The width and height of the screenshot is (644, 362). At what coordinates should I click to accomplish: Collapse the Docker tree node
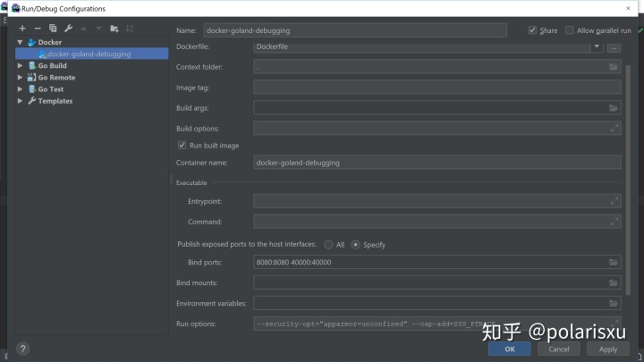[x=20, y=42]
